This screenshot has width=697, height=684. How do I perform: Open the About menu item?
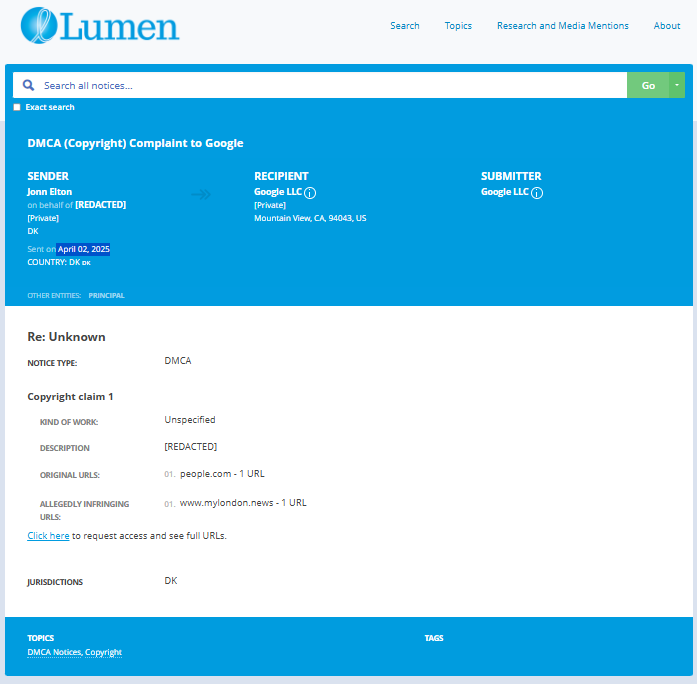click(666, 26)
